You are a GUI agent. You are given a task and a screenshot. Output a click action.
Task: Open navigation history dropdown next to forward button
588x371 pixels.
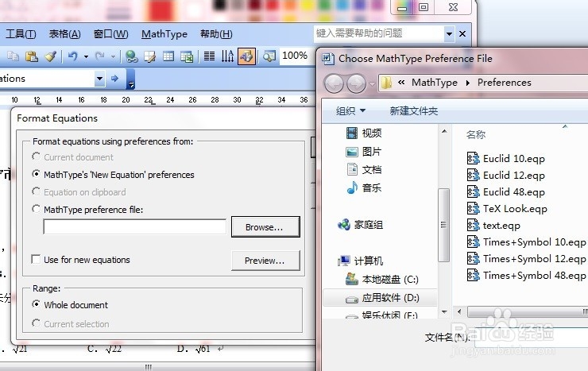click(x=372, y=83)
